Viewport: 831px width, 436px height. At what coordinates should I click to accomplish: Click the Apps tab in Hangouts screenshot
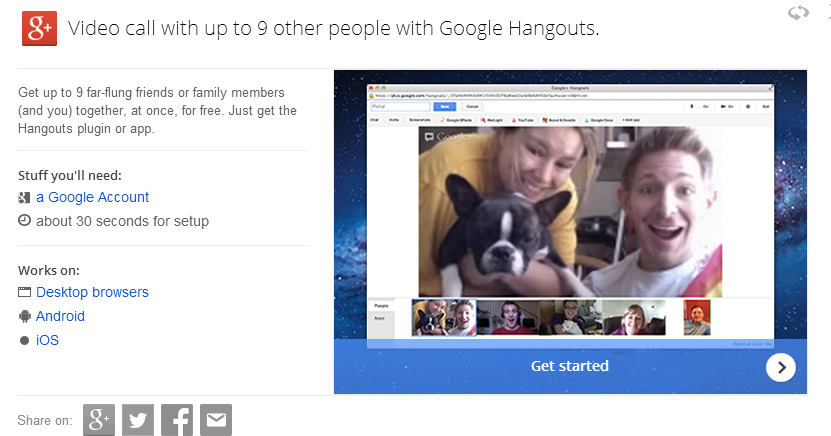[380, 318]
